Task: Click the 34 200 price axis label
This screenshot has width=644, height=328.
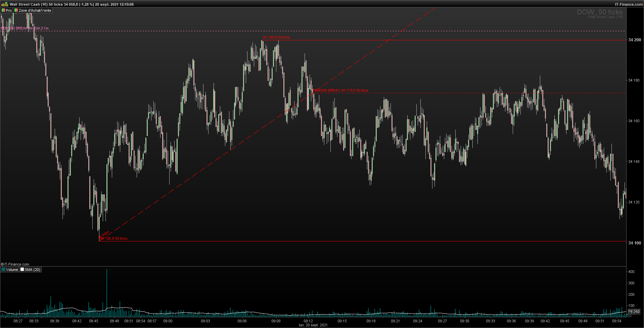Action: pos(635,40)
